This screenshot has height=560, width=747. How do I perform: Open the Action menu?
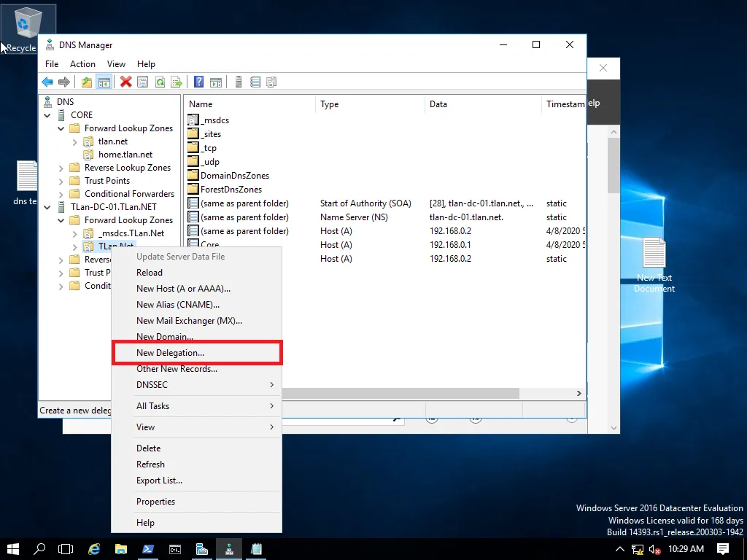tap(82, 64)
